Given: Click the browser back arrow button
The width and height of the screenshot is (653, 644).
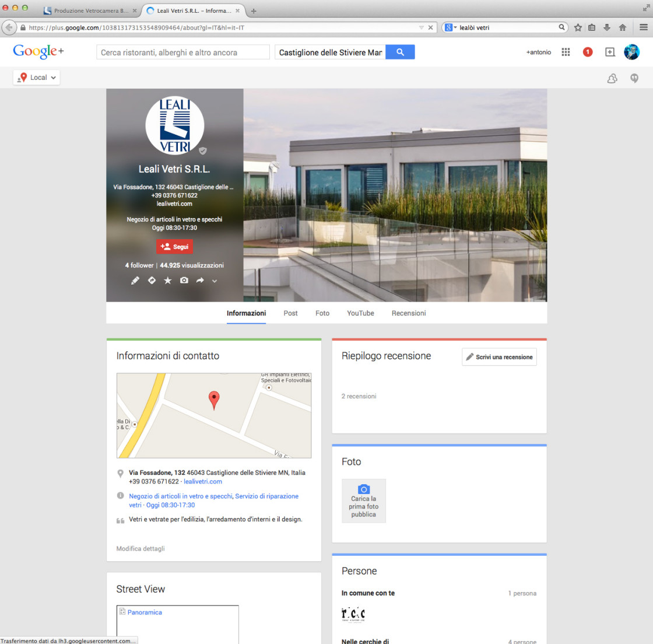Looking at the screenshot, I should (x=9, y=27).
